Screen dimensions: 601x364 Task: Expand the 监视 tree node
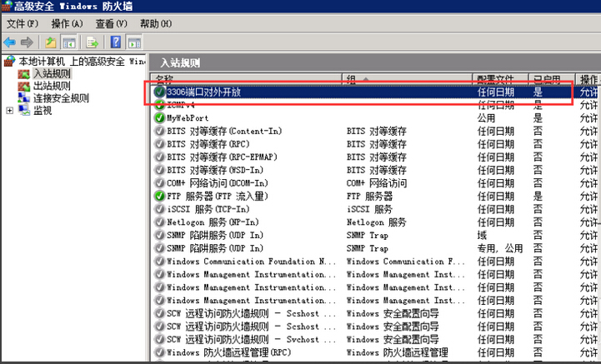click(x=10, y=110)
